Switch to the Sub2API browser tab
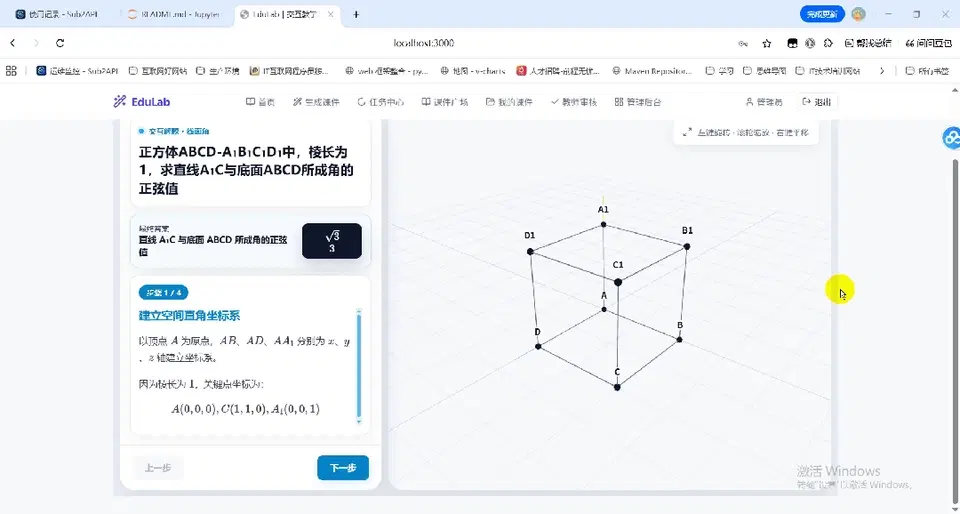The image size is (960, 514). pos(57,14)
